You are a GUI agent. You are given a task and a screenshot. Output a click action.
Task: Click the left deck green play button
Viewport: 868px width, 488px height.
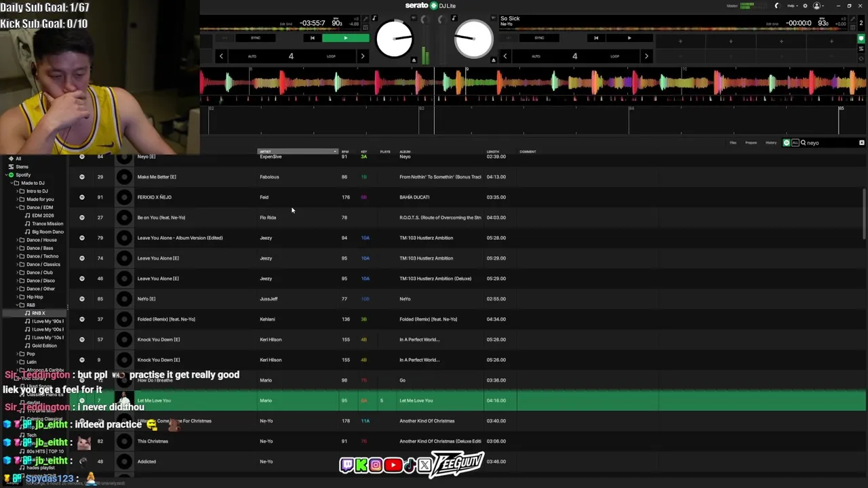pos(346,38)
